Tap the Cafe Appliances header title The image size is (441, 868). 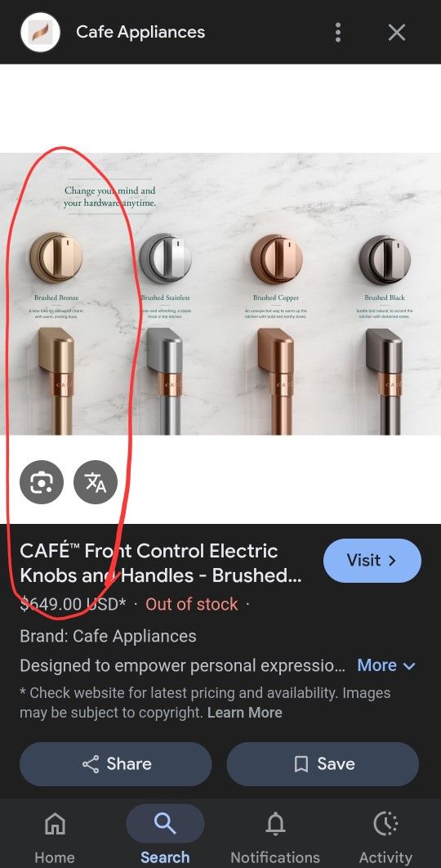tap(140, 32)
